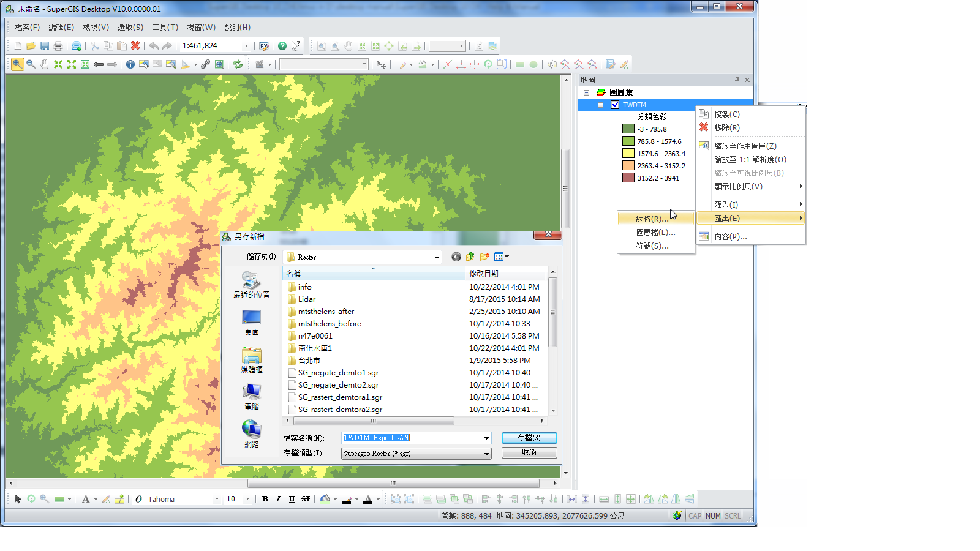Click the Save disk icon

45,46
